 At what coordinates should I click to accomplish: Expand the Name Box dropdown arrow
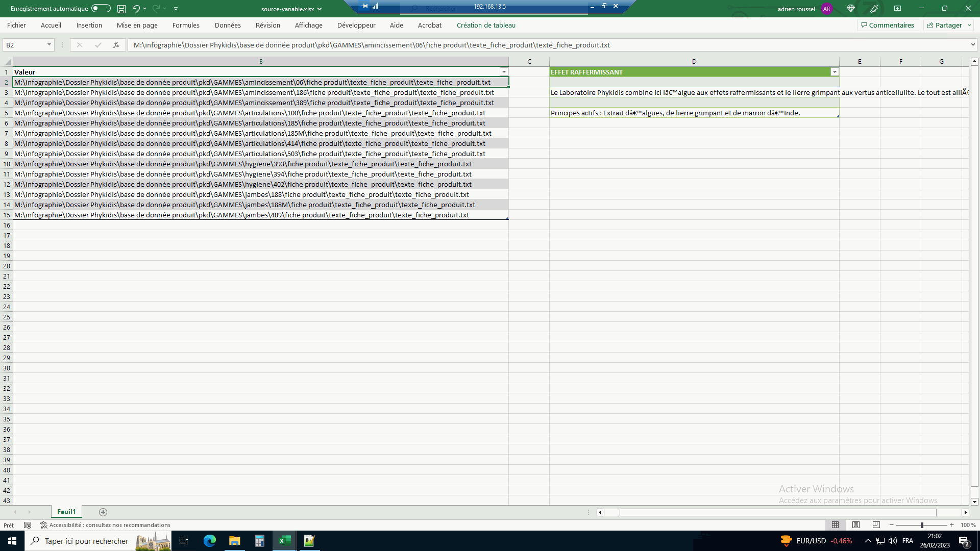tap(49, 45)
